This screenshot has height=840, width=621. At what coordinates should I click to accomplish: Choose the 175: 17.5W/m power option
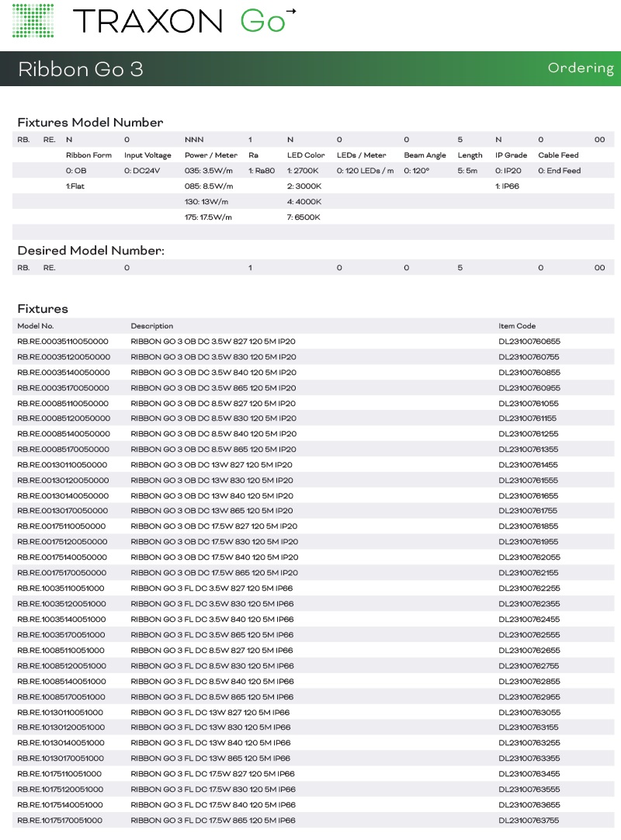point(208,217)
